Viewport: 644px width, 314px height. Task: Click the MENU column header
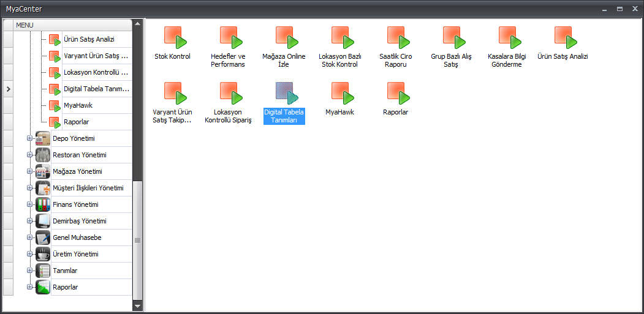(73, 25)
